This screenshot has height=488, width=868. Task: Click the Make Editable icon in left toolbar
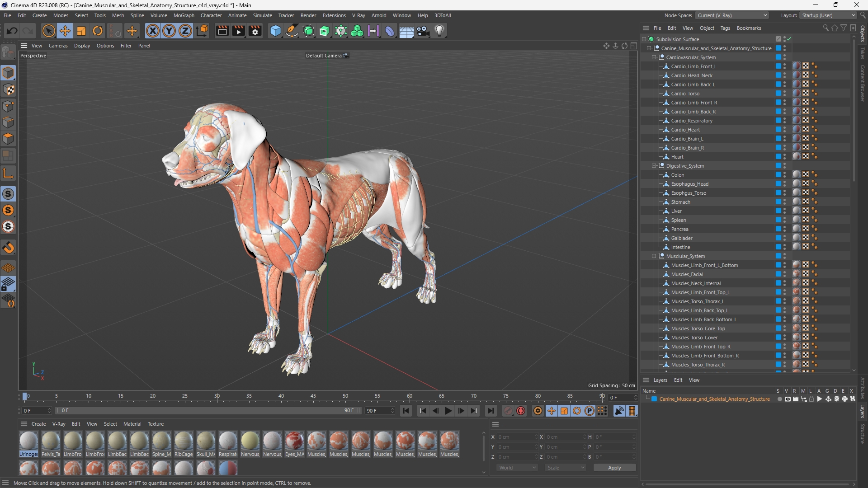8,52
